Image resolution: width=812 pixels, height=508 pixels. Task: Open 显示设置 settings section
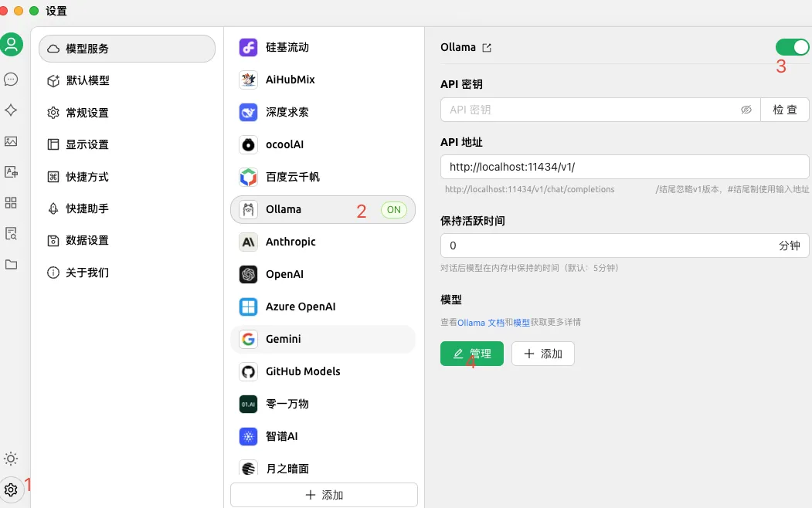coord(127,144)
